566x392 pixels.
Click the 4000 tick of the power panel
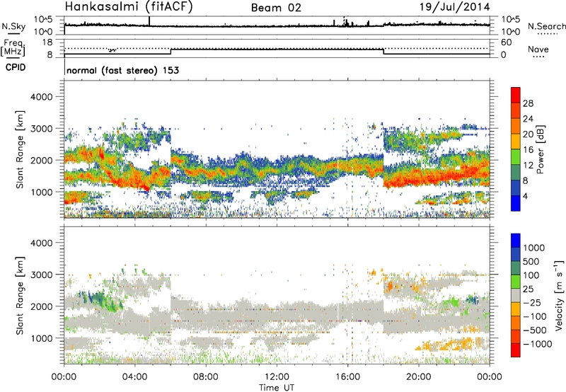[41, 97]
